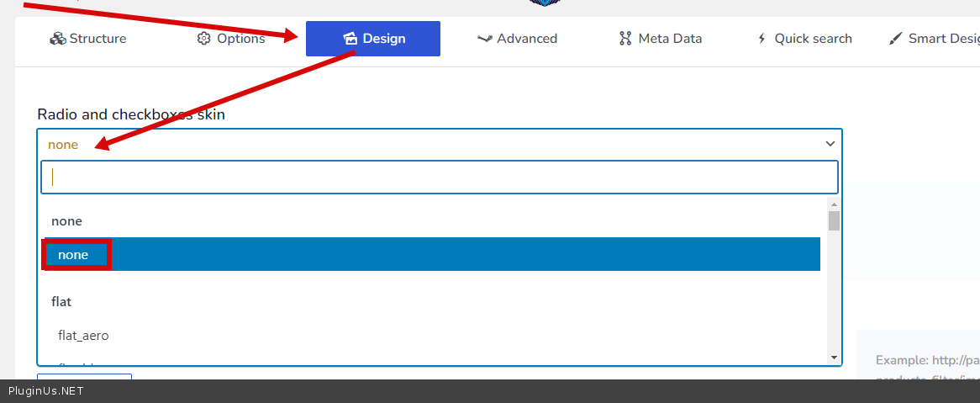Click the Meta Data nodes icon
The image size is (980, 403).
[625, 39]
